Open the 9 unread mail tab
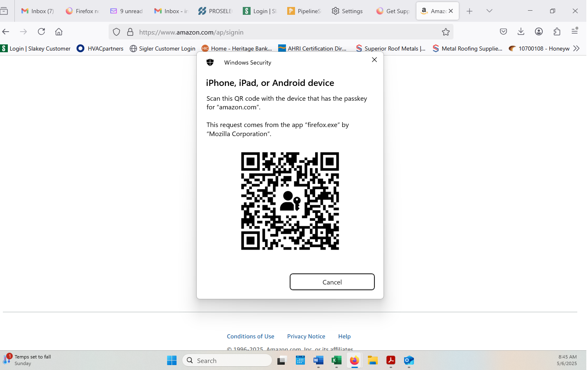 tap(127, 11)
